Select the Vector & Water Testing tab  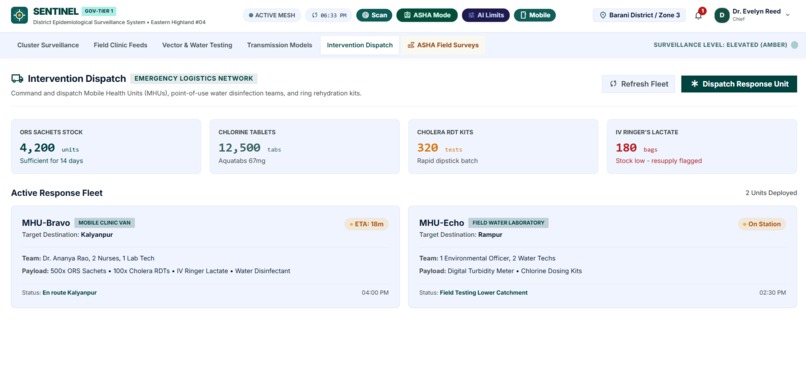197,45
